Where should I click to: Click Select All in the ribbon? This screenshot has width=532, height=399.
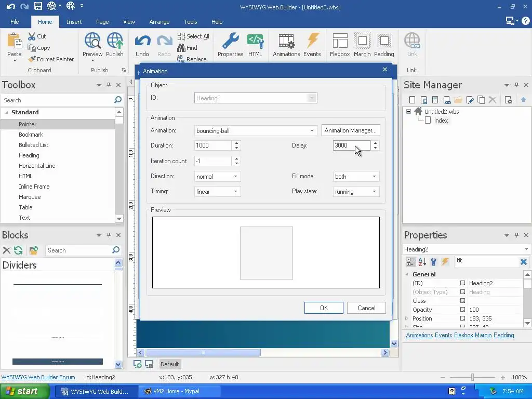click(x=193, y=36)
